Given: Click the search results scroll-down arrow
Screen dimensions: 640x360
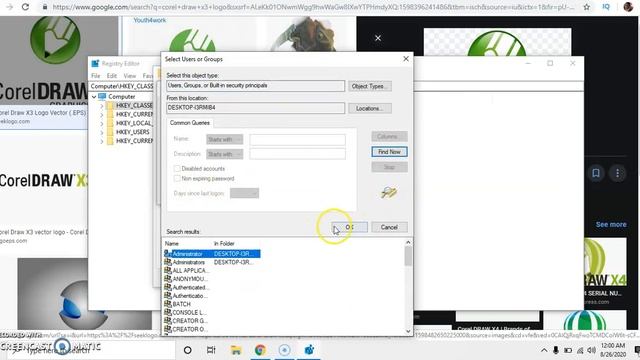Looking at the screenshot, I should pyautogui.click(x=408, y=331).
